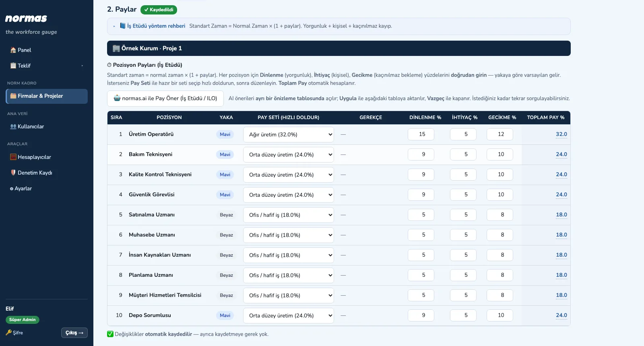The image size is (644, 346).
Task: Click the Hesaplayıcılar calculator icon
Action: pyautogui.click(x=13, y=157)
